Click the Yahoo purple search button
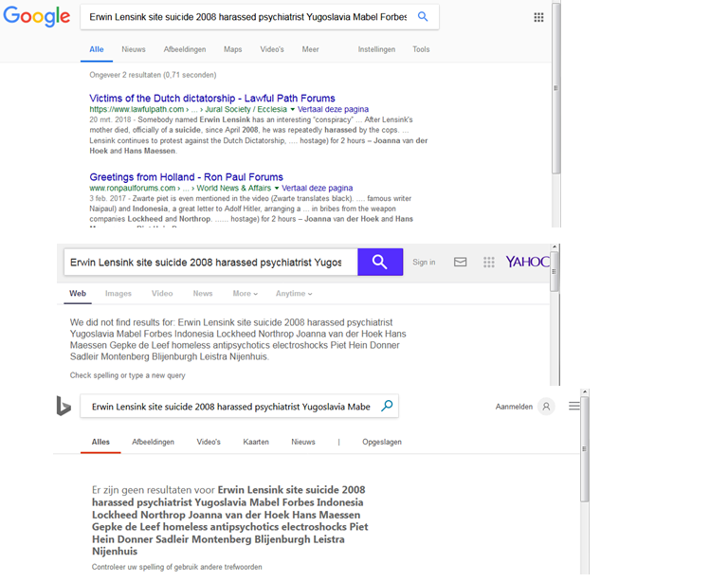Viewport: 728px width, 582px height. 380,262
